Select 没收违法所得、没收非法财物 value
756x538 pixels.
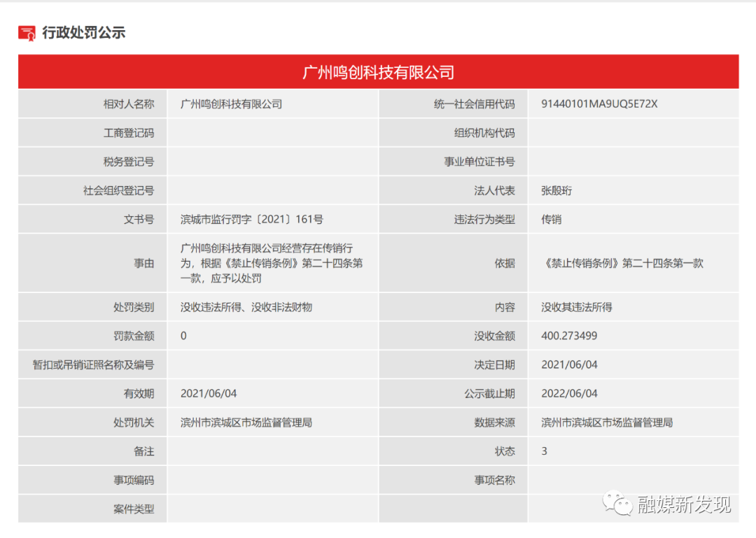point(246,307)
